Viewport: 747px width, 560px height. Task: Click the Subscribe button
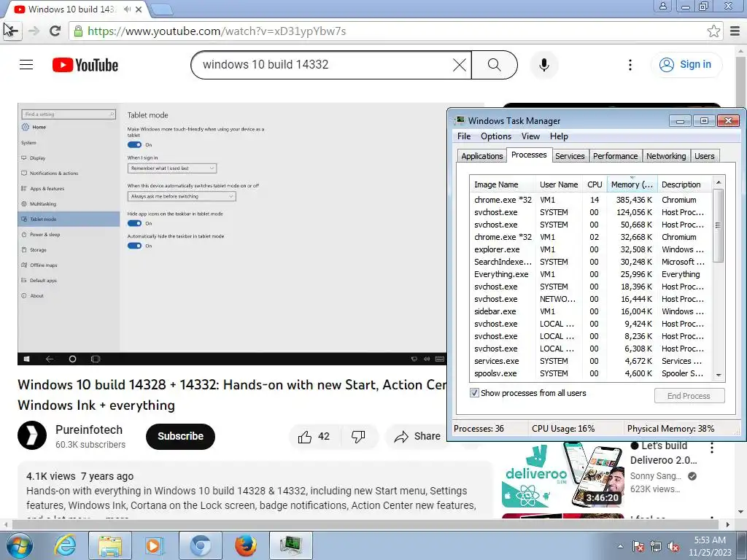pyautogui.click(x=181, y=436)
